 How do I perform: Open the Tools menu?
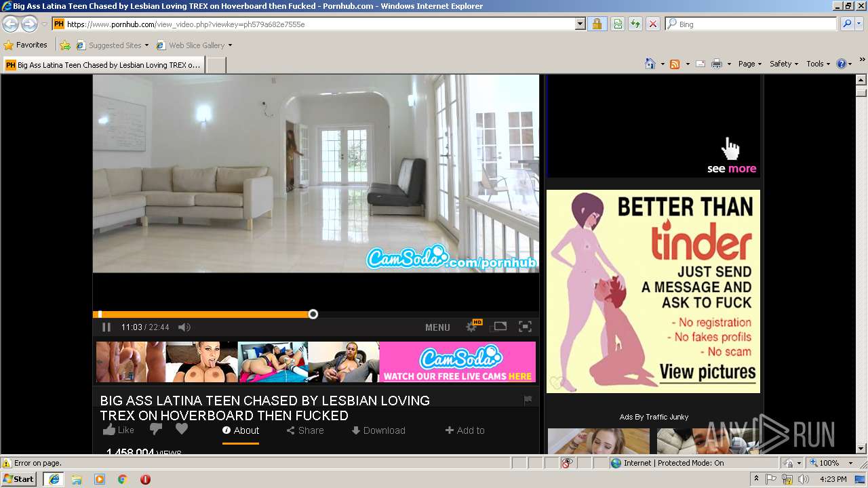818,64
